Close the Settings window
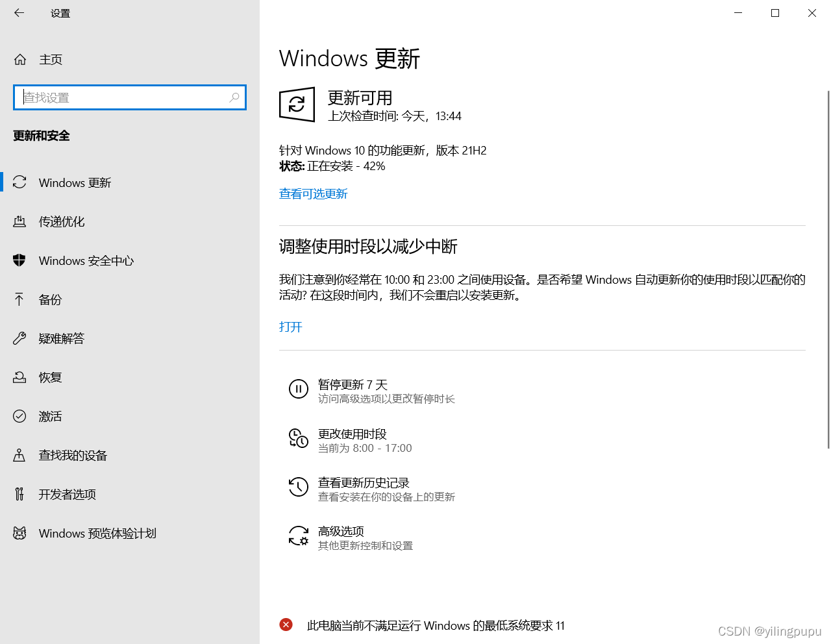Image resolution: width=831 pixels, height=644 pixels. [812, 13]
